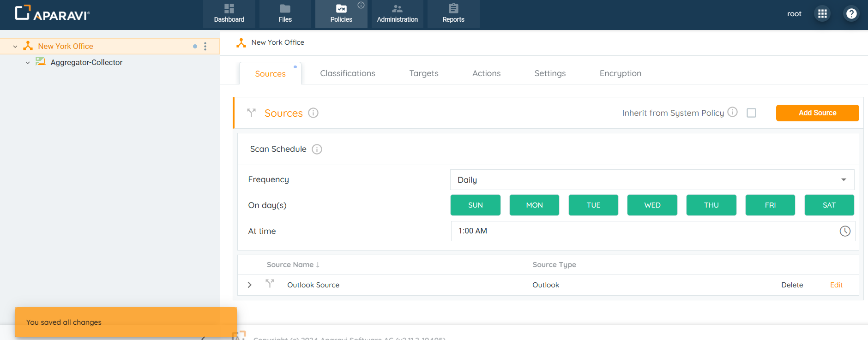Viewport: 868px width, 340px height.
Task: Toggle the SUN day button off
Action: [475, 205]
